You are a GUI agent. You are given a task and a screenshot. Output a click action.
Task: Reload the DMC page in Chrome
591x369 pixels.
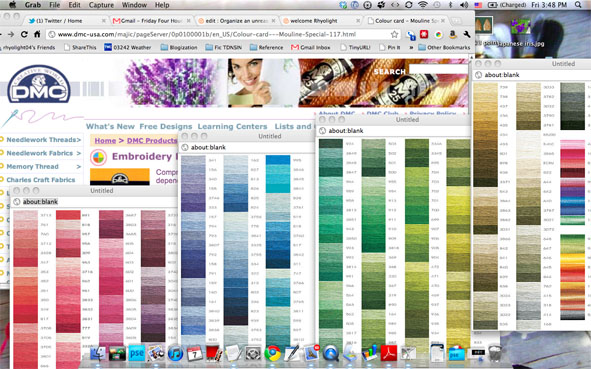point(24,34)
